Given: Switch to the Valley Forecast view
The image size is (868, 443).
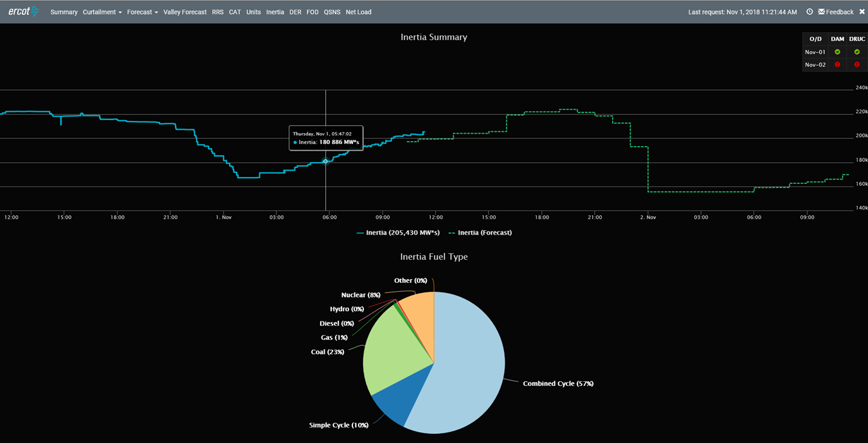Looking at the screenshot, I should [x=185, y=12].
